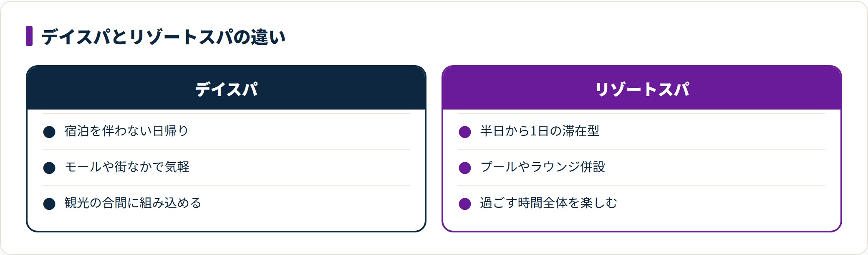868x255 pixels.
Task: Click the purple bullet beside 過ごす時間全体を楽しむ
Action: [x=465, y=204]
